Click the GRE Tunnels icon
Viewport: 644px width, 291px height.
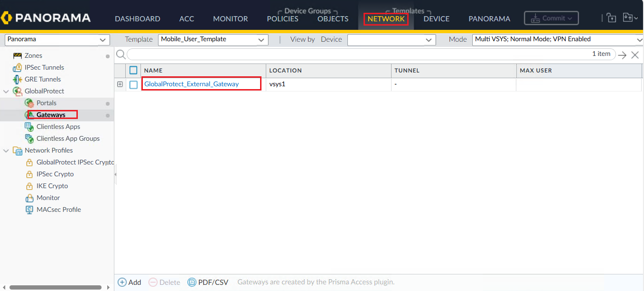(x=18, y=80)
